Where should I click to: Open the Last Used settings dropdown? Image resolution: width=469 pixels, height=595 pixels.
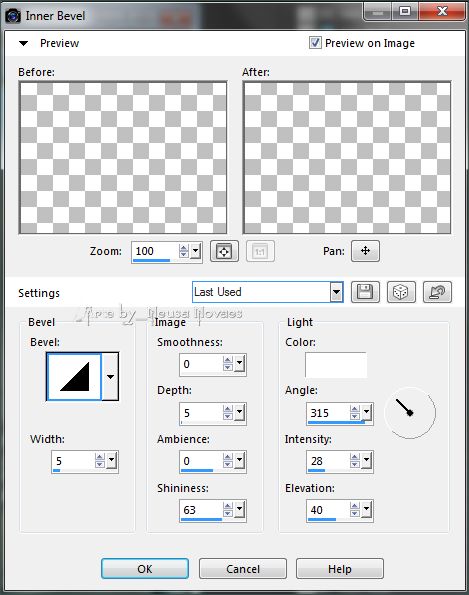click(x=336, y=292)
